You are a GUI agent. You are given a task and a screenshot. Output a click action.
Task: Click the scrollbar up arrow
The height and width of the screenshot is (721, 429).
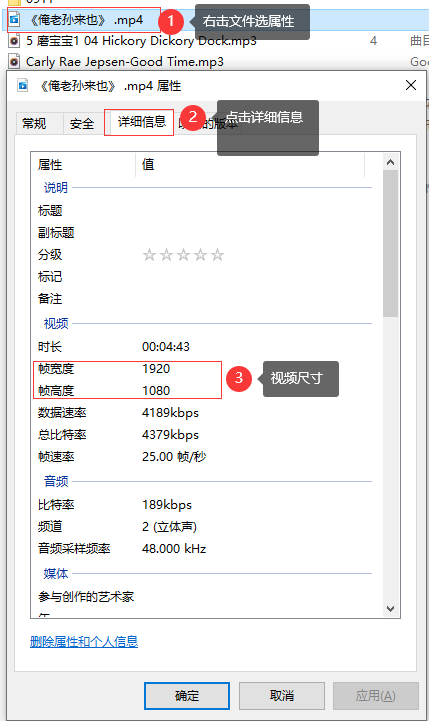pyautogui.click(x=390, y=162)
